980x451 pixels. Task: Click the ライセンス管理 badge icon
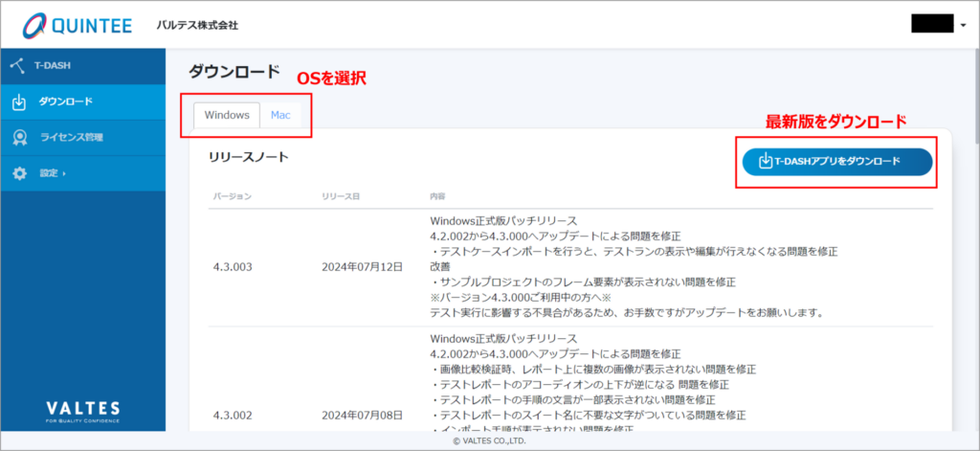[x=17, y=137]
